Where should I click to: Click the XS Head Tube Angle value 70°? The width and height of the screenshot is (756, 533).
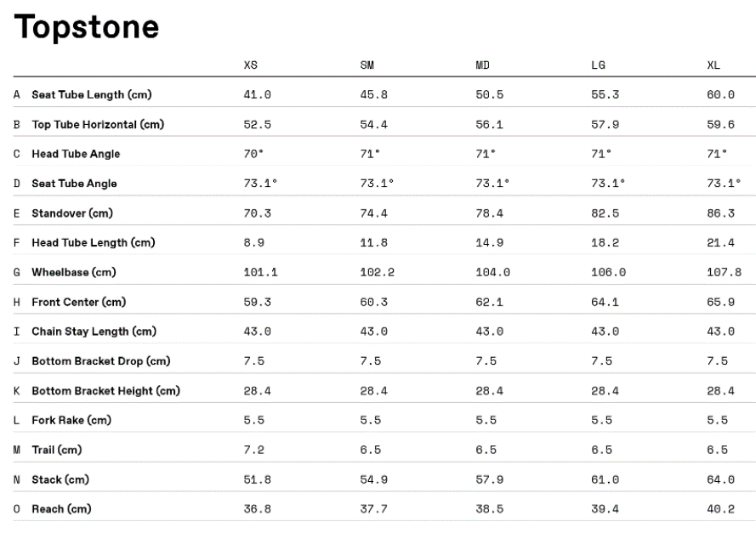point(253,154)
